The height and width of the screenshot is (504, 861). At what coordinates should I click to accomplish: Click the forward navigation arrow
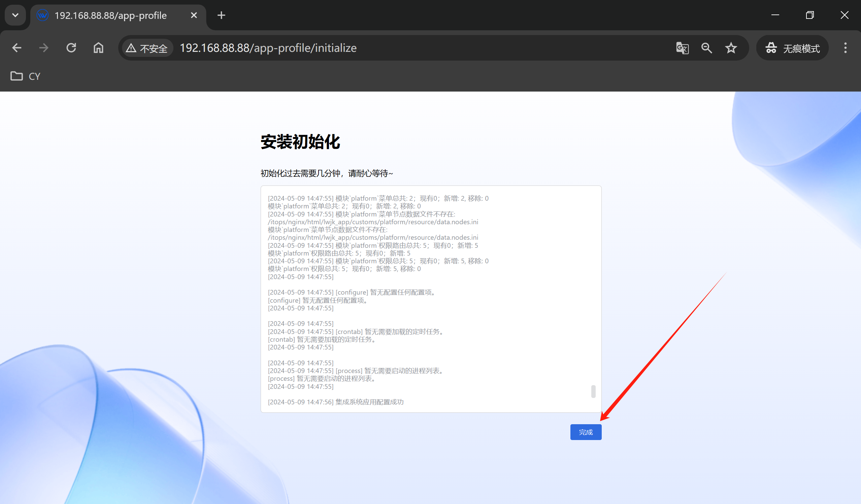(44, 48)
